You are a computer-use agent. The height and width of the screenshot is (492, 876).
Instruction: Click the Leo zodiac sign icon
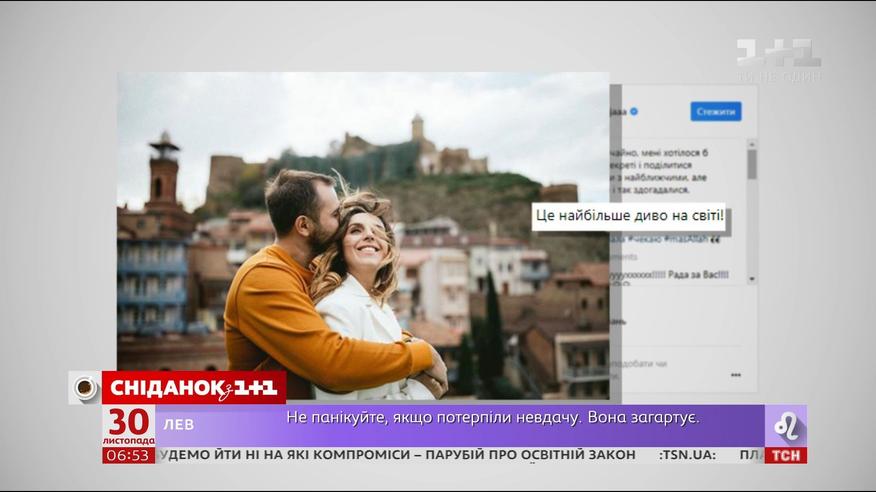(786, 426)
